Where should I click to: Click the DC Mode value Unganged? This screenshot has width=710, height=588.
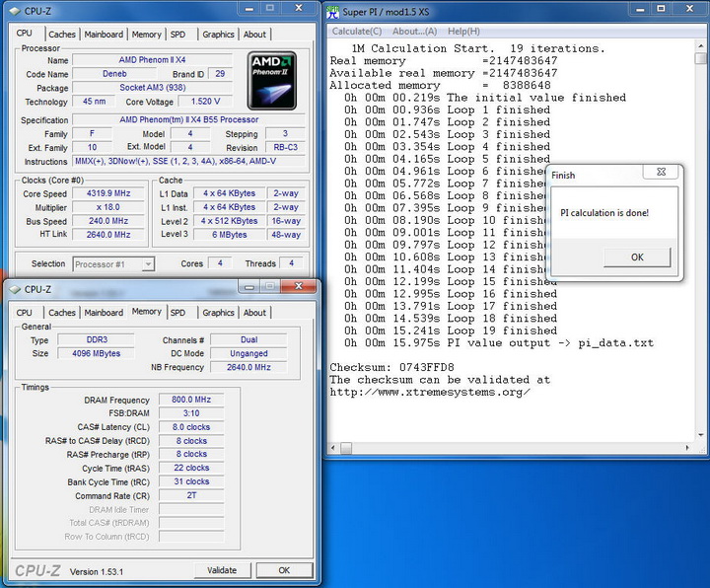point(248,353)
